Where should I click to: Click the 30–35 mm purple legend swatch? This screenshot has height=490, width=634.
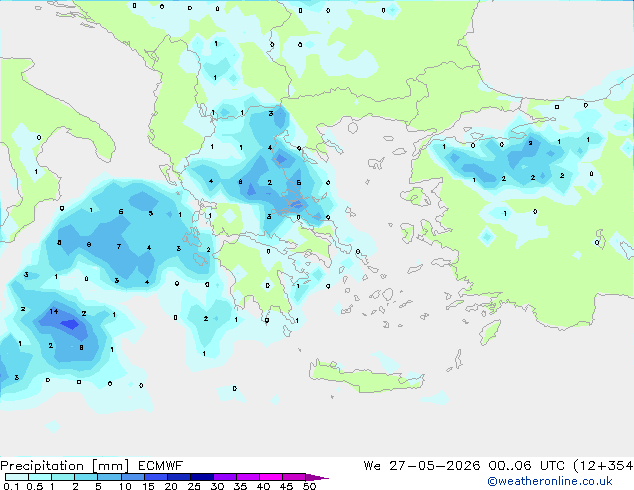225,477
